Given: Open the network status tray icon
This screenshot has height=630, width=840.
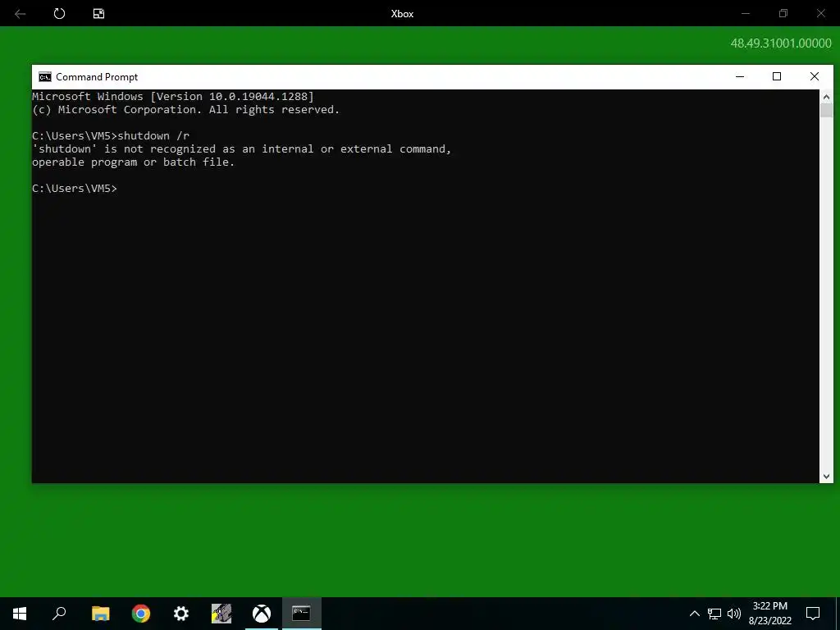Looking at the screenshot, I should pos(714,614).
